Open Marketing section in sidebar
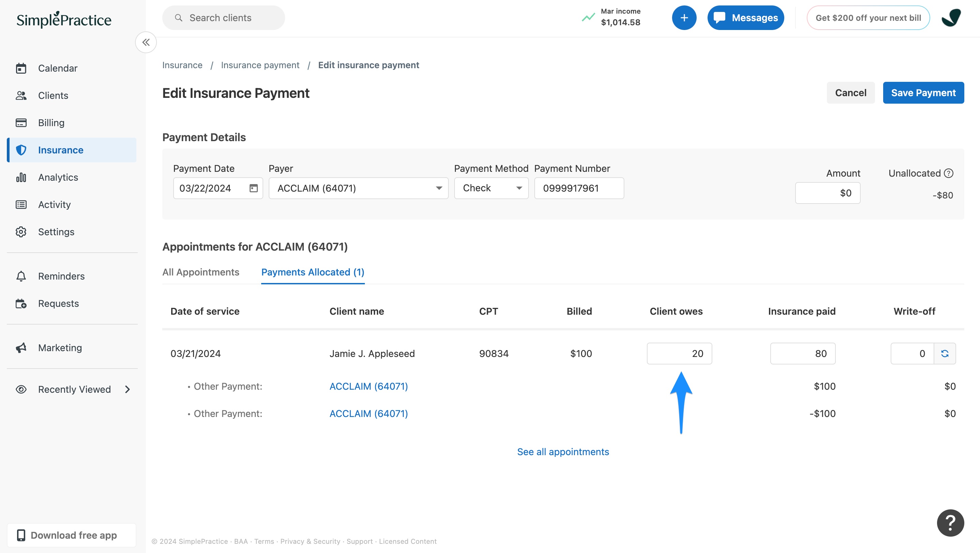The width and height of the screenshot is (980, 553). 72,348
